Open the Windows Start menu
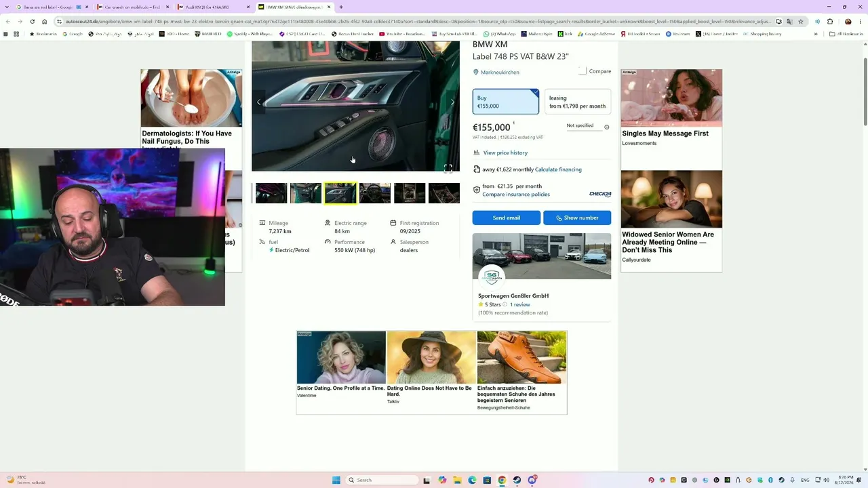The image size is (868, 488). pos(336,480)
